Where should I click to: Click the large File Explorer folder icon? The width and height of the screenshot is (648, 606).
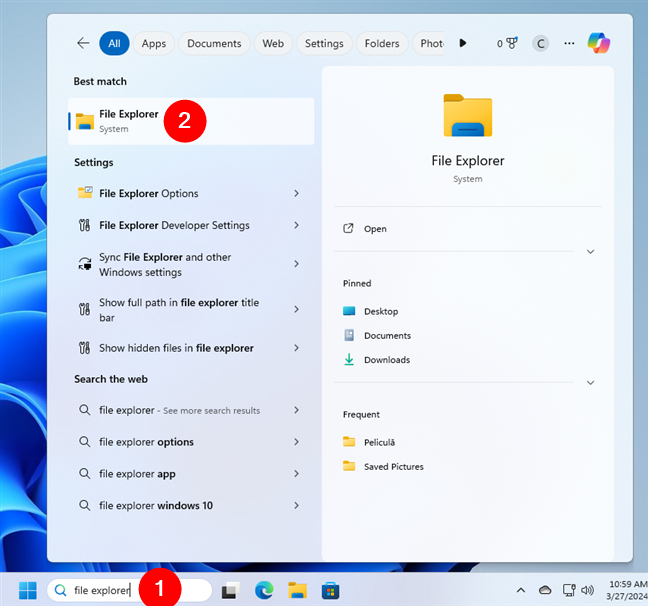(468, 115)
